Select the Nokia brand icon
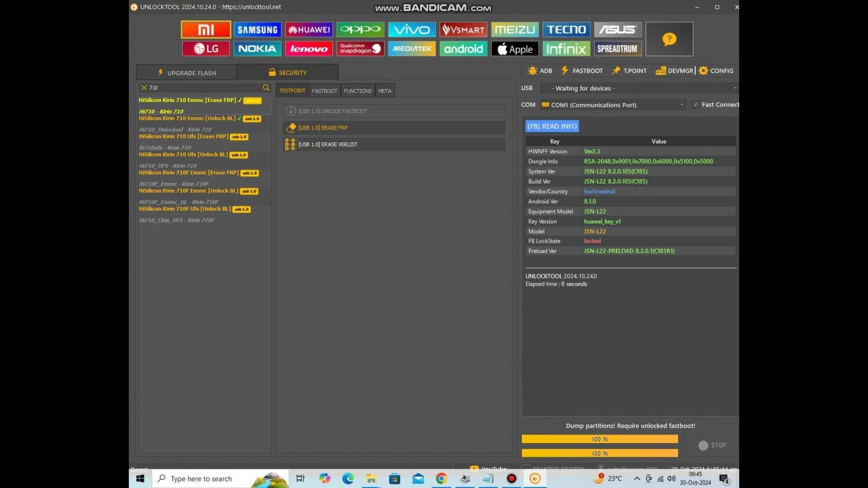868x488 pixels. pyautogui.click(x=258, y=49)
